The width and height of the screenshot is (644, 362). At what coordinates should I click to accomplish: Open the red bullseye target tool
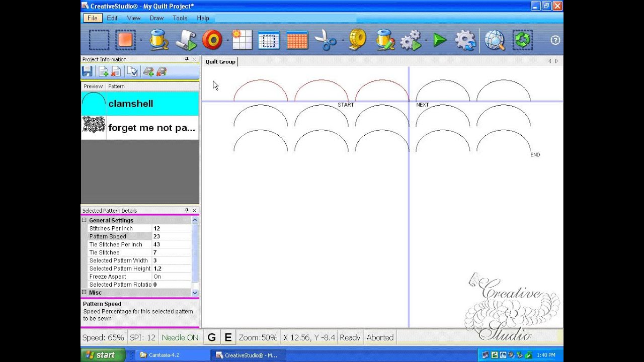(x=212, y=40)
